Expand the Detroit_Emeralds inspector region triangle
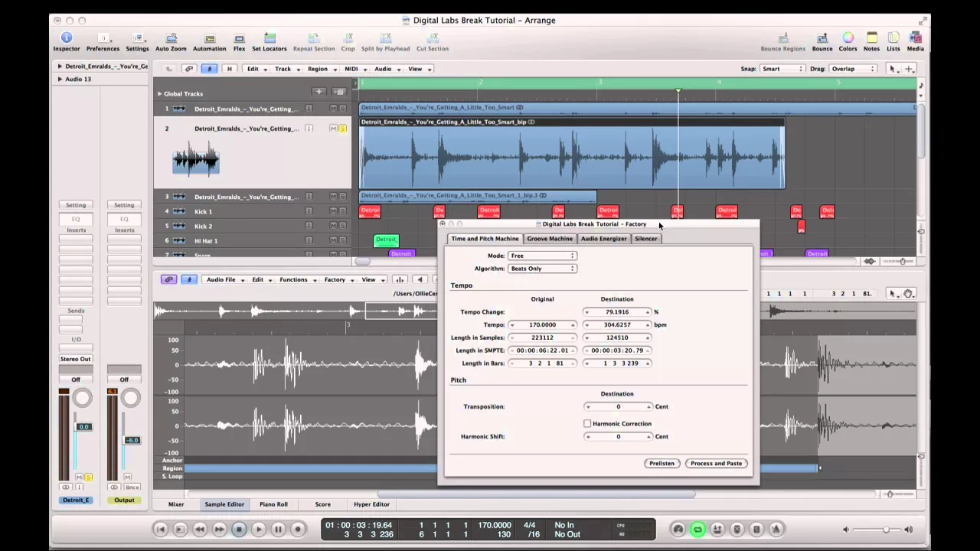This screenshot has height=551, width=980. [x=60, y=67]
